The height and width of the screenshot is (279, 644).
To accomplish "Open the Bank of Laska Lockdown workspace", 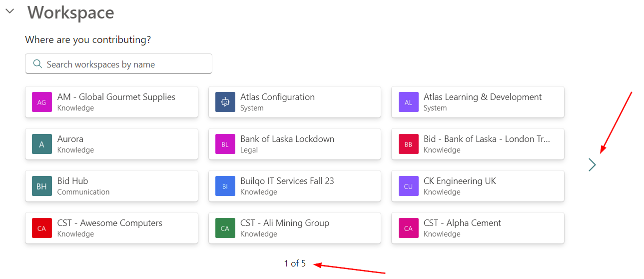I will (x=295, y=144).
